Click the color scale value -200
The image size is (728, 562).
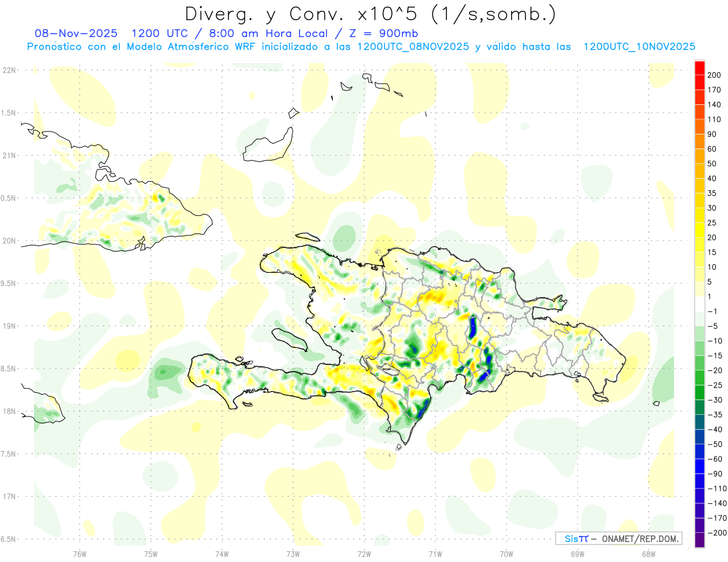point(716,532)
